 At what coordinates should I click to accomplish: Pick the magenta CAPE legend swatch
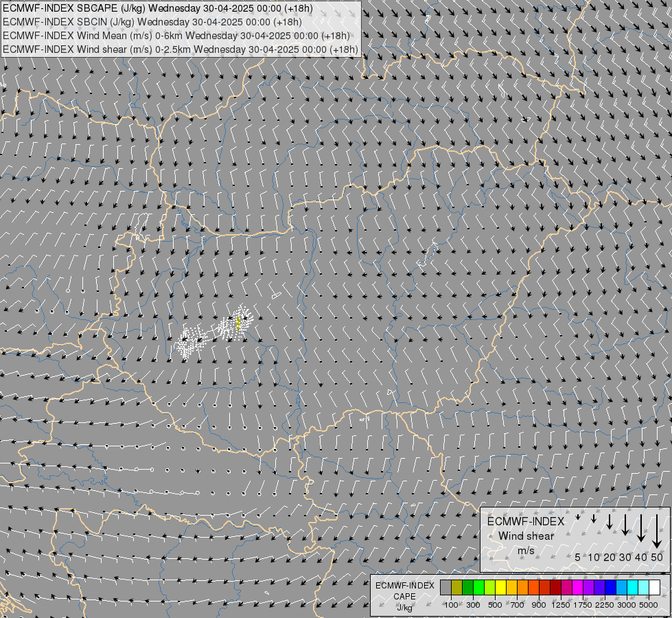[x=578, y=587]
